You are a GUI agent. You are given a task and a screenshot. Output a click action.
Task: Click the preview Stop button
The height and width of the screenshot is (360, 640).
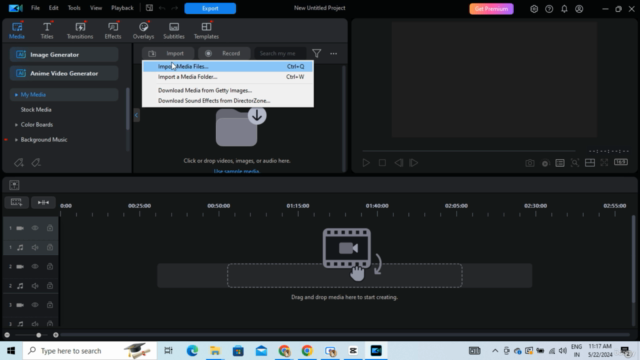(x=382, y=162)
